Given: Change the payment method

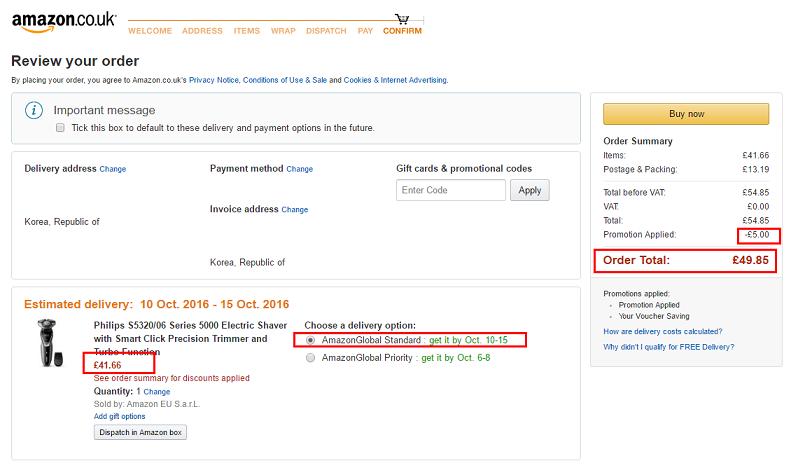Looking at the screenshot, I should click(300, 169).
